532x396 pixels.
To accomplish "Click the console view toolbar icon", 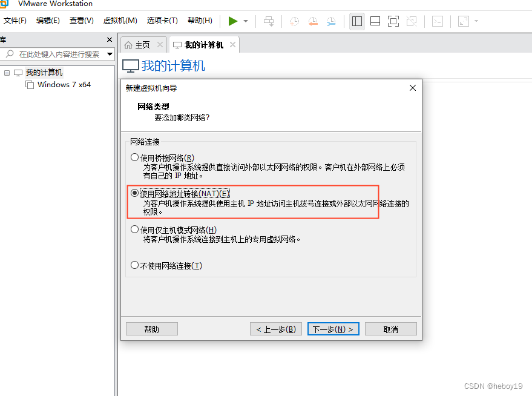I will [438, 21].
